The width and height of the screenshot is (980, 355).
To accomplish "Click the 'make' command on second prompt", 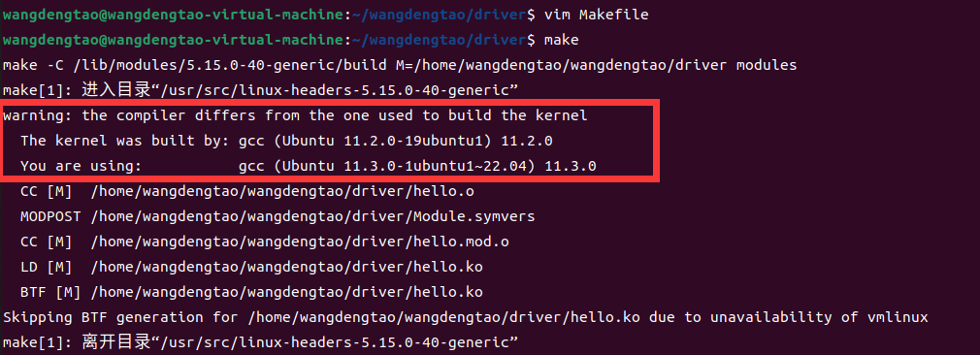I will pos(561,40).
